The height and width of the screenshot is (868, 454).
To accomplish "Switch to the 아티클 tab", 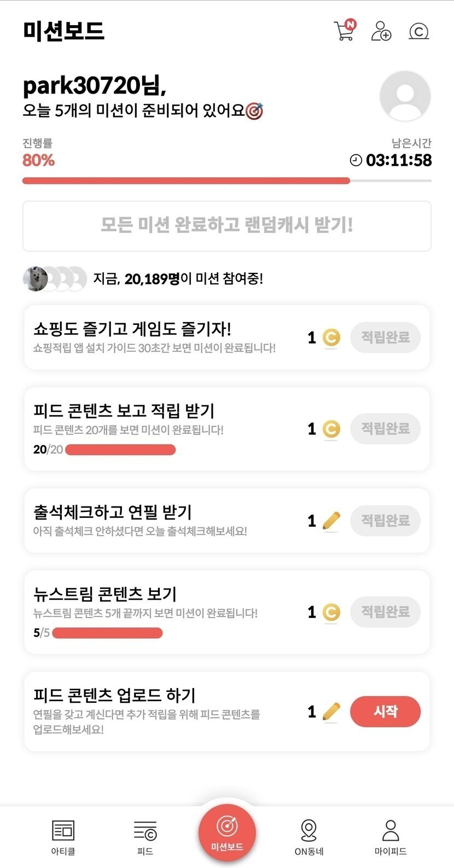I will pyautogui.click(x=63, y=837).
